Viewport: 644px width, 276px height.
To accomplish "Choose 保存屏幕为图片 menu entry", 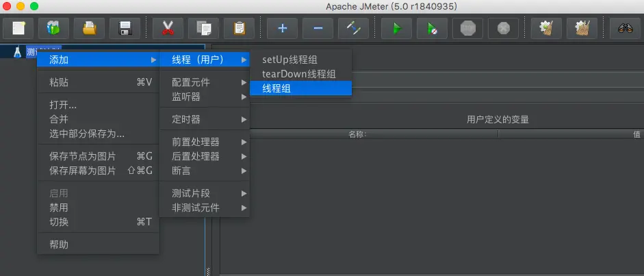I will tap(98, 171).
